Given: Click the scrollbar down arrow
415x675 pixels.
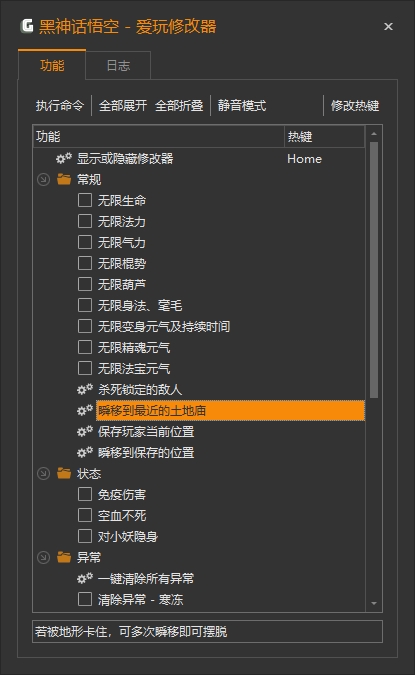Looking at the screenshot, I should (374, 604).
